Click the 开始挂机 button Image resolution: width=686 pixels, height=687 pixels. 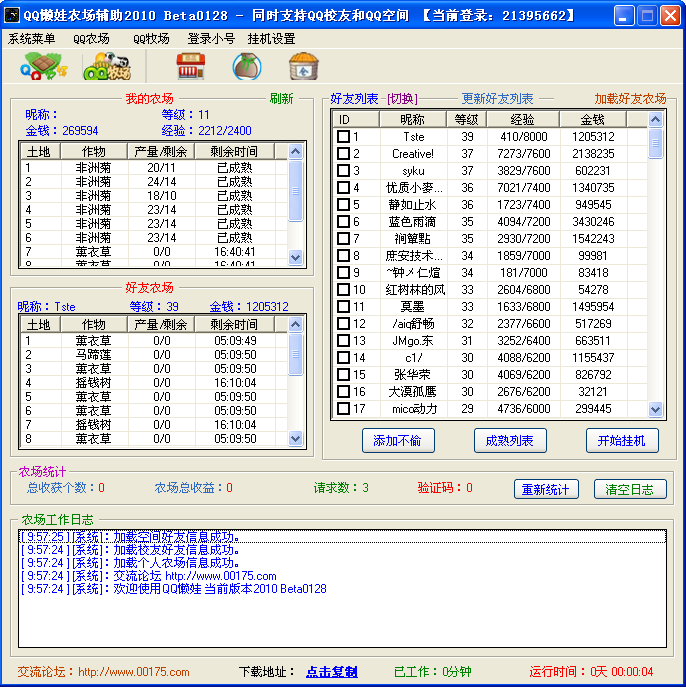[x=621, y=441]
